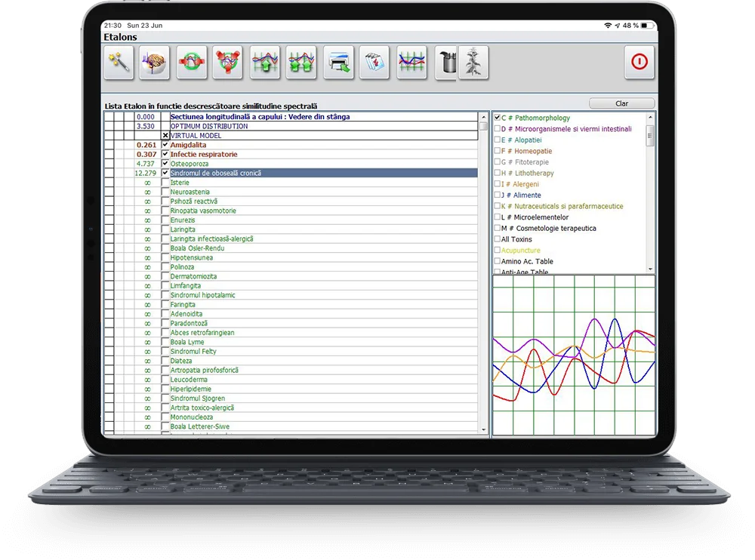This screenshot has height=560, width=755.
Task: Check the All Toxins option
Action: pyautogui.click(x=497, y=239)
